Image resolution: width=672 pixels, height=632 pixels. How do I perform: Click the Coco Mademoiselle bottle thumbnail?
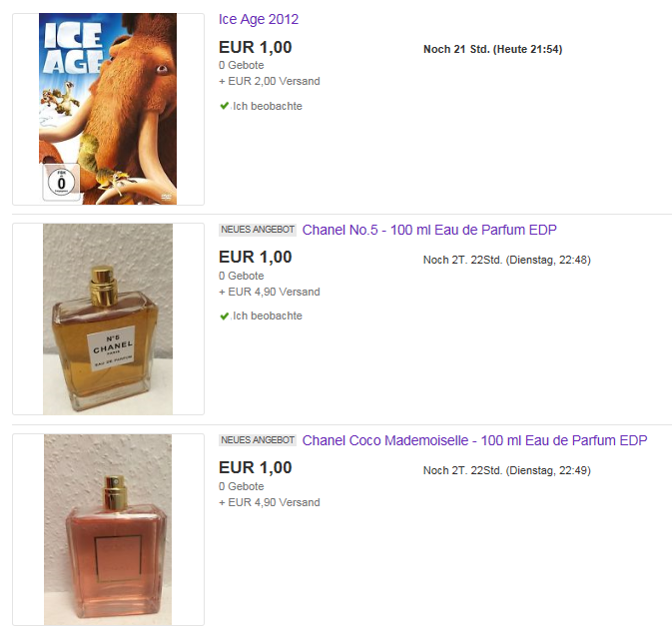pyautogui.click(x=108, y=529)
